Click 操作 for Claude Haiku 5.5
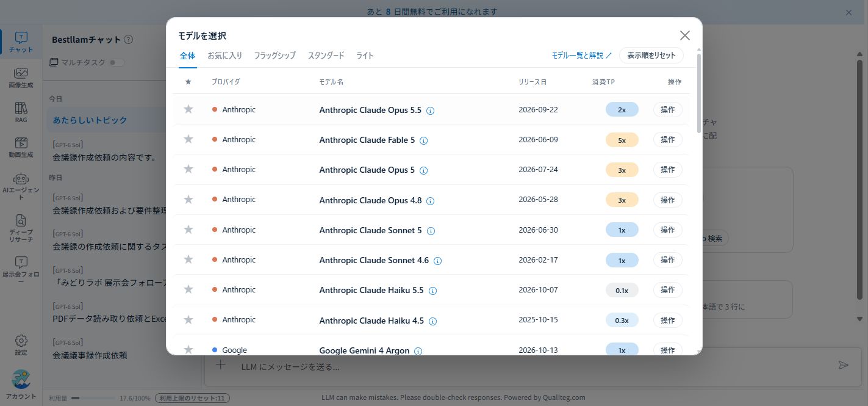This screenshot has height=406, width=868. point(668,290)
